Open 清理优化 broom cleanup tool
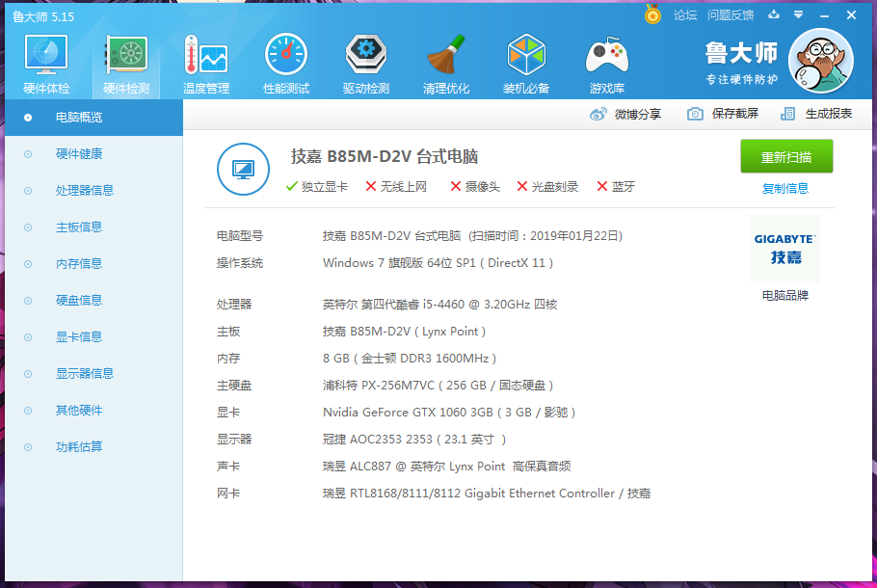Screen dimensions: 877x588 [446, 65]
